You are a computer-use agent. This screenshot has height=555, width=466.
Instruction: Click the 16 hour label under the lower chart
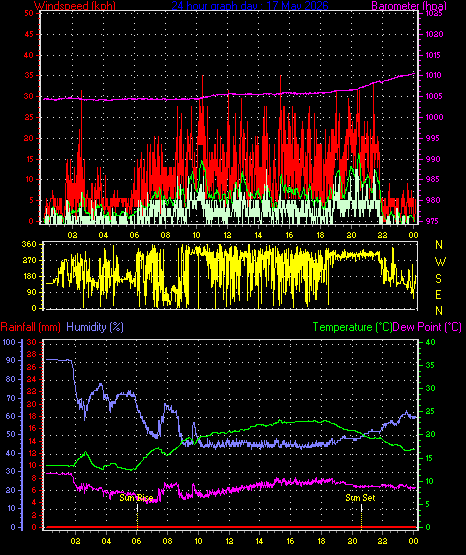click(290, 541)
